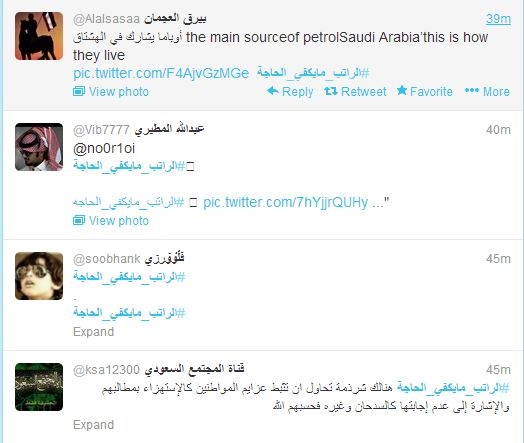Screen dimensions: 524x443
Task: Open pic.twitter.com/7hYjjrQUHy link
Action: [285, 202]
